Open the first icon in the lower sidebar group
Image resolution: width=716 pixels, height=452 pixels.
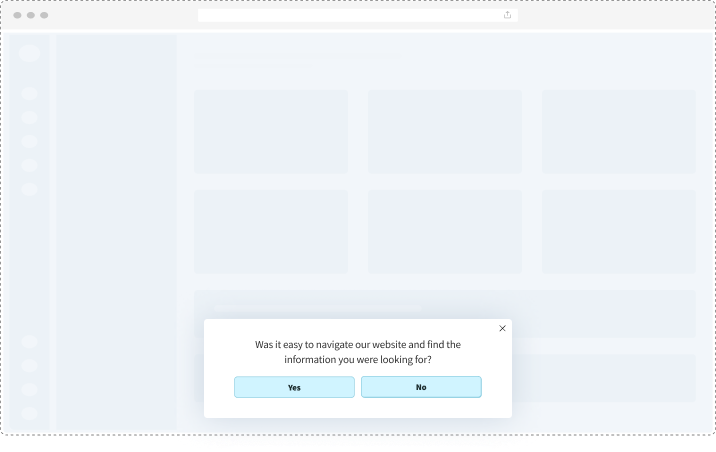(29, 342)
